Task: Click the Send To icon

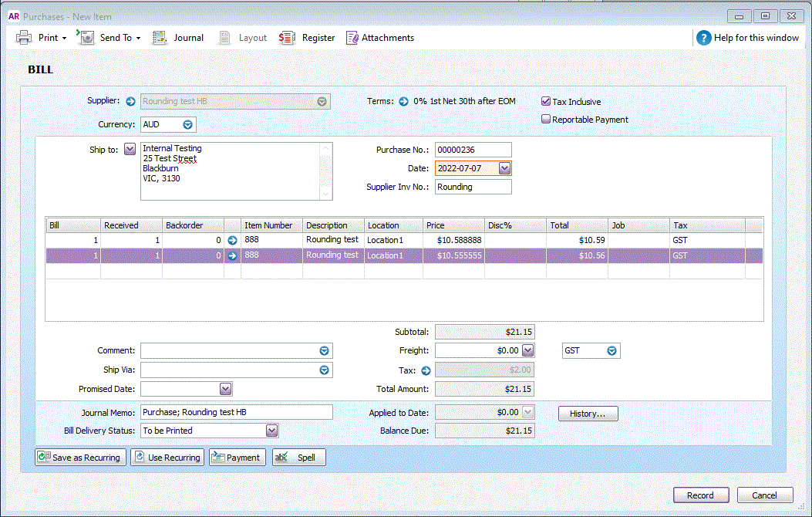Action: click(x=86, y=37)
